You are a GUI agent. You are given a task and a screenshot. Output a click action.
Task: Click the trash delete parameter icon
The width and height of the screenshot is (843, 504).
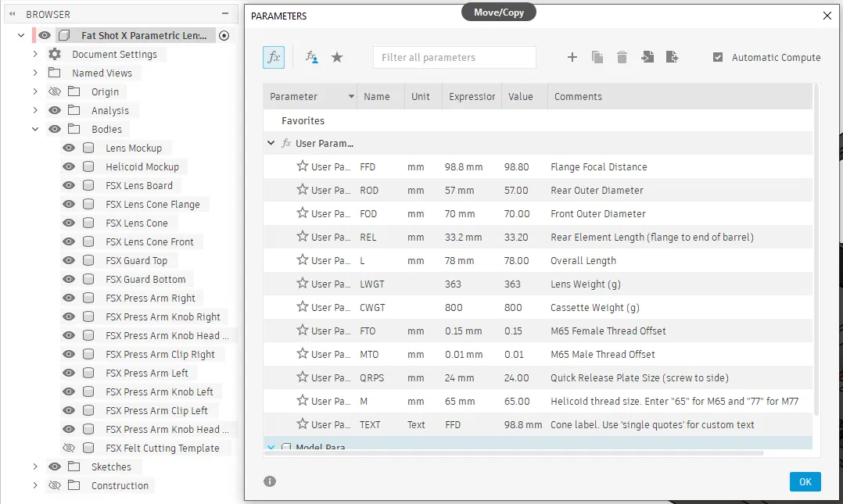(x=622, y=58)
